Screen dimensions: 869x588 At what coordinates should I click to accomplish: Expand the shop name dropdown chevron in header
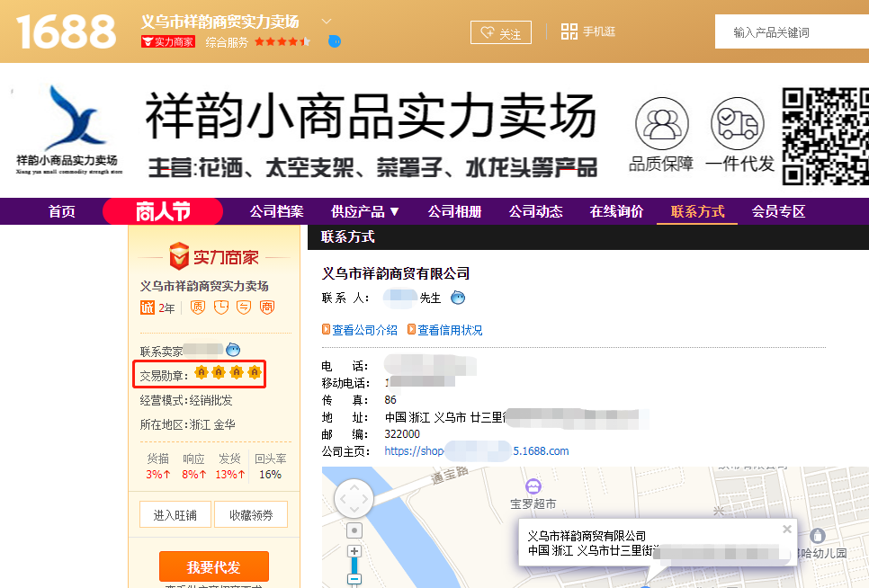coord(327,22)
